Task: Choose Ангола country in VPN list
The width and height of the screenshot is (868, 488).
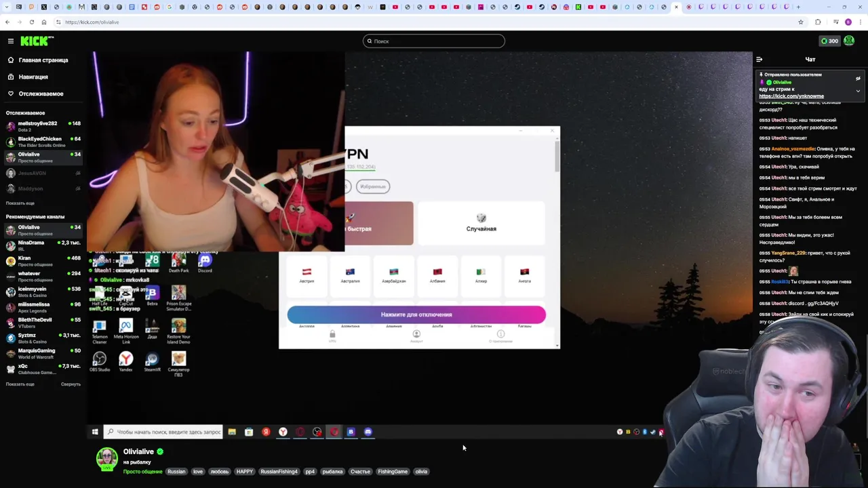Action: pyautogui.click(x=524, y=274)
